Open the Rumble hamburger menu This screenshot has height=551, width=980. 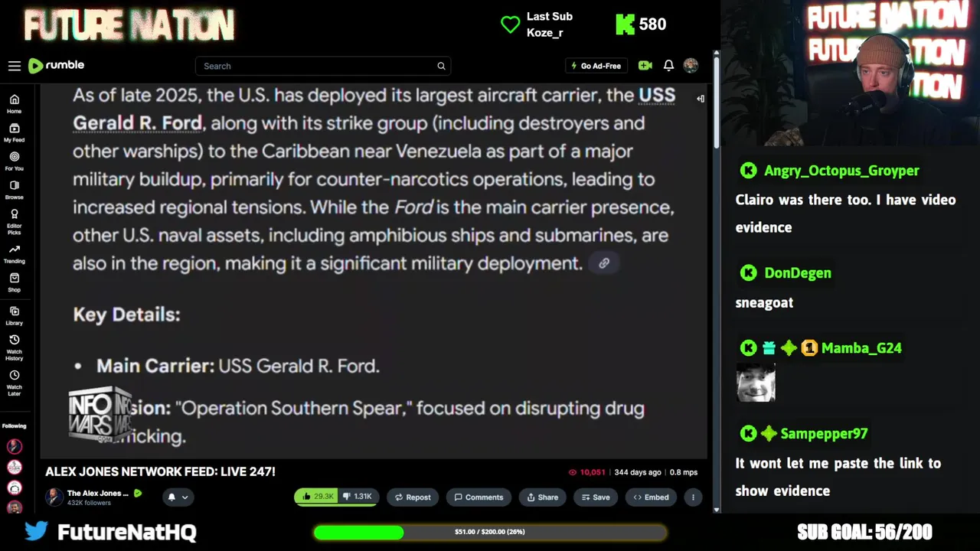point(15,66)
